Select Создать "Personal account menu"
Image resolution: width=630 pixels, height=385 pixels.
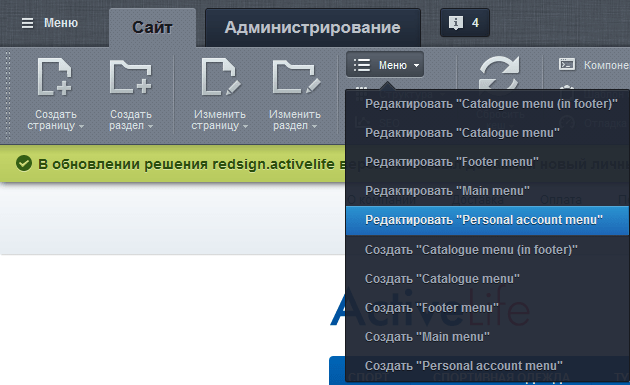pos(488,366)
